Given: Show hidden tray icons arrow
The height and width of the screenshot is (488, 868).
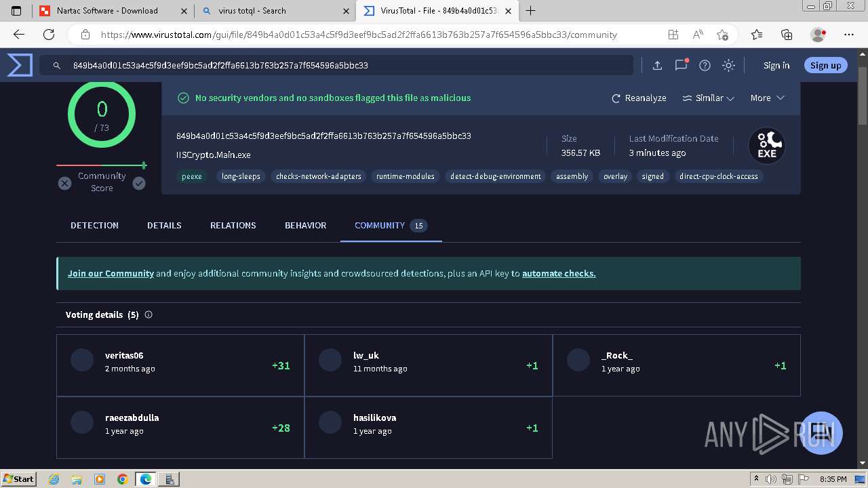Looking at the screenshot, I should click(x=756, y=479).
